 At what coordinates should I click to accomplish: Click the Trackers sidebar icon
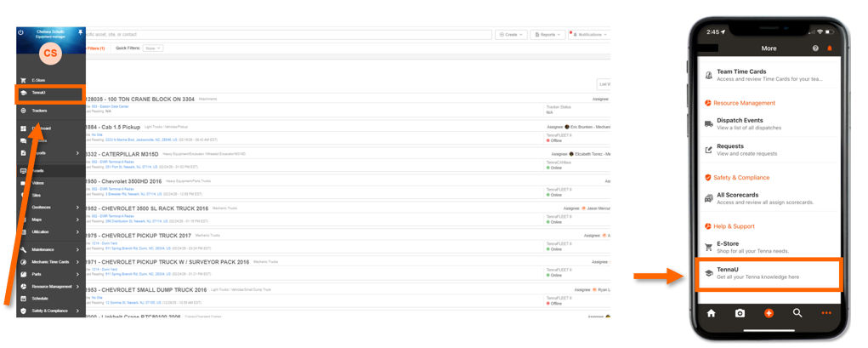pos(23,111)
